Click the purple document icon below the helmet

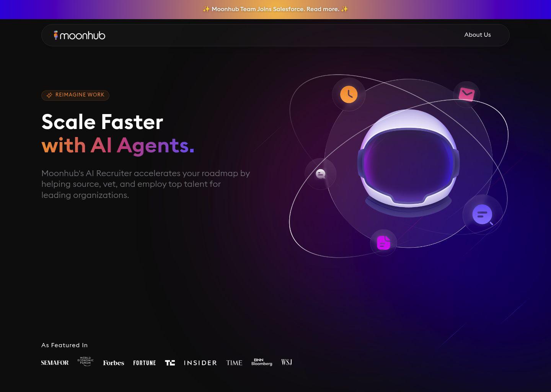(x=383, y=242)
